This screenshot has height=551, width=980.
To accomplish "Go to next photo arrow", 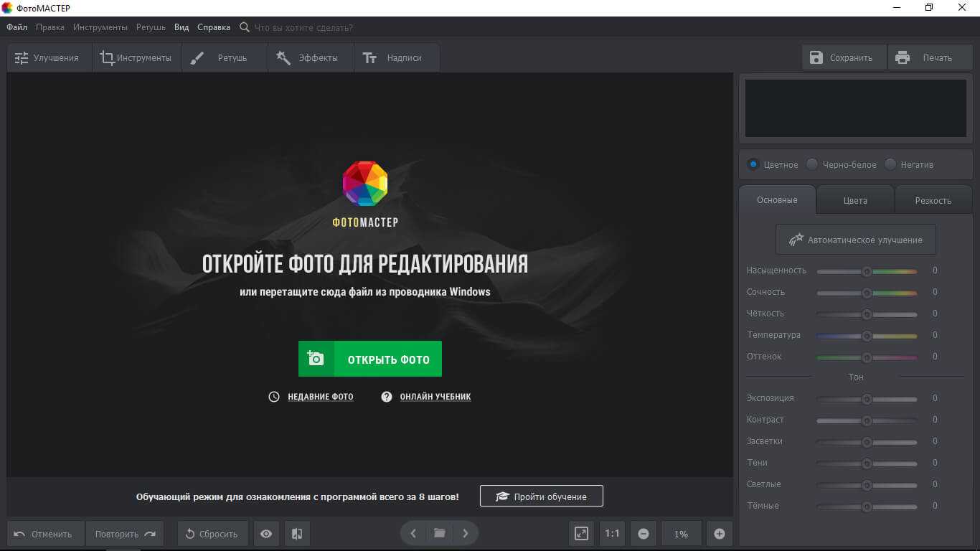I will click(465, 533).
